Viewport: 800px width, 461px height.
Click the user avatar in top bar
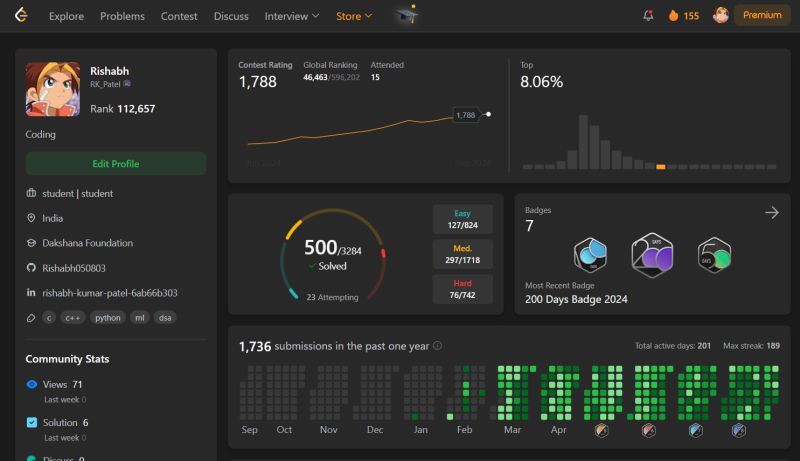[720, 15]
